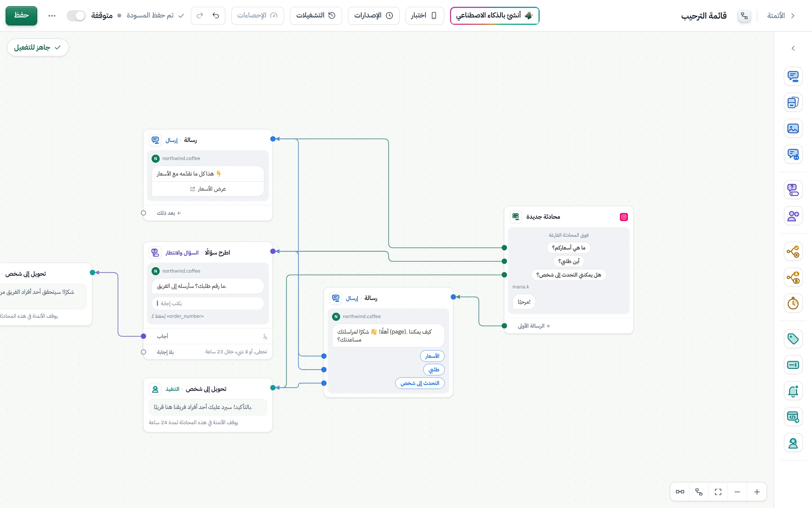The image size is (812, 508).
Task: Click the connections link icon in bottom toolbar
Action: [680, 492]
